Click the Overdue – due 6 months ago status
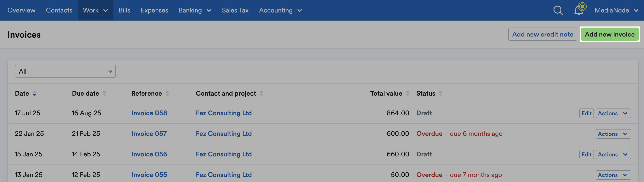Image resolution: width=644 pixels, height=182 pixels. click(x=459, y=133)
